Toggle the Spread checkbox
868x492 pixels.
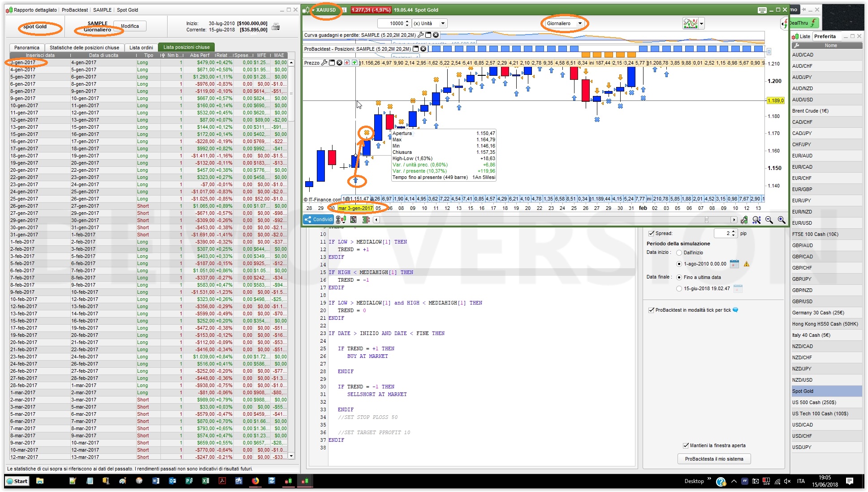[x=651, y=233]
